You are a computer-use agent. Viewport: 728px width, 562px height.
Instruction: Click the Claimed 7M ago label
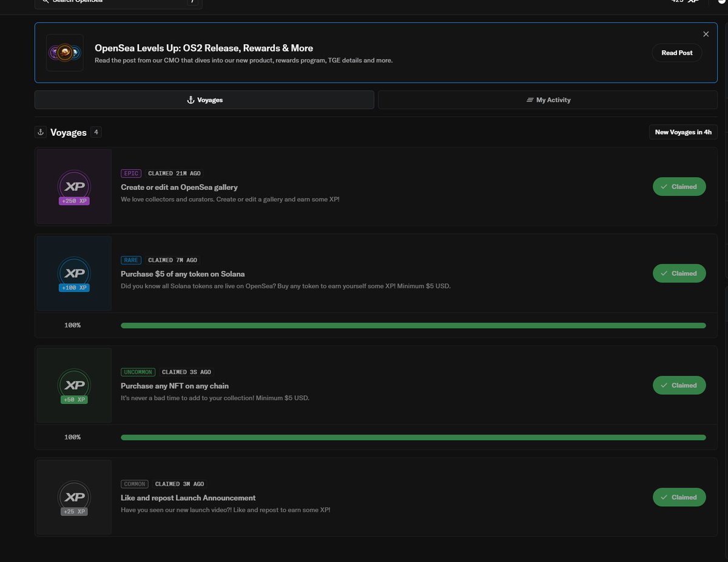click(173, 260)
